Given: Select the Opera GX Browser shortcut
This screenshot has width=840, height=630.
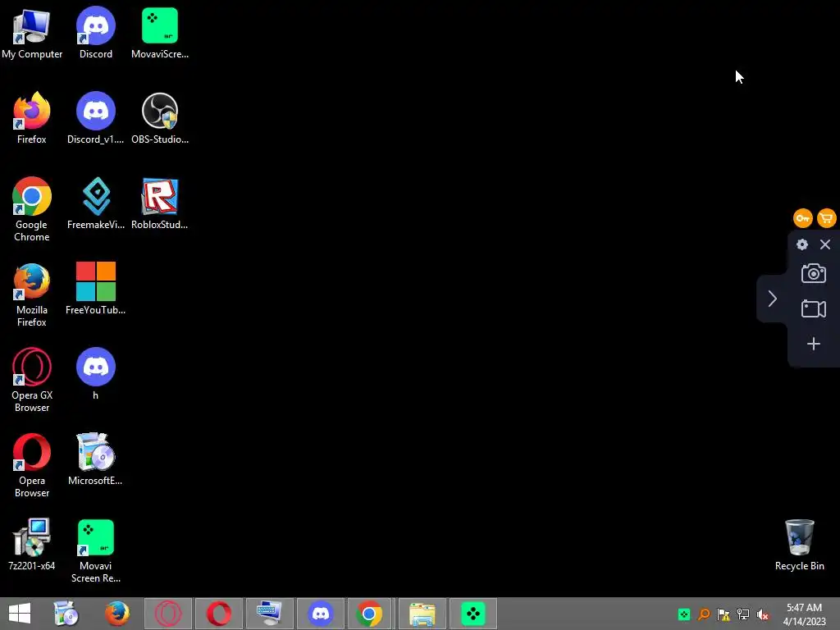Looking at the screenshot, I should pos(32,379).
